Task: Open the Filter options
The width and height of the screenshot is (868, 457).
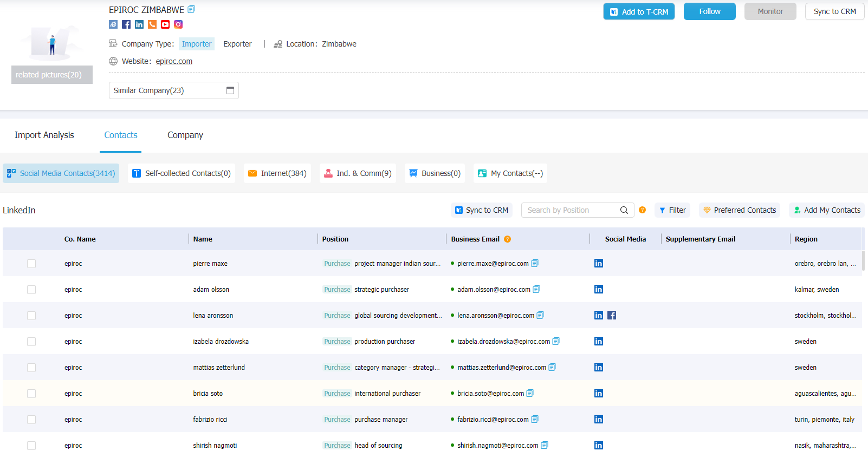Action: 672,210
